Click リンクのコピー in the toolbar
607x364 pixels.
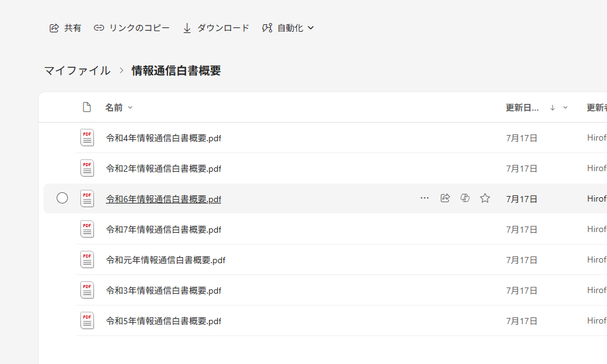pyautogui.click(x=132, y=28)
